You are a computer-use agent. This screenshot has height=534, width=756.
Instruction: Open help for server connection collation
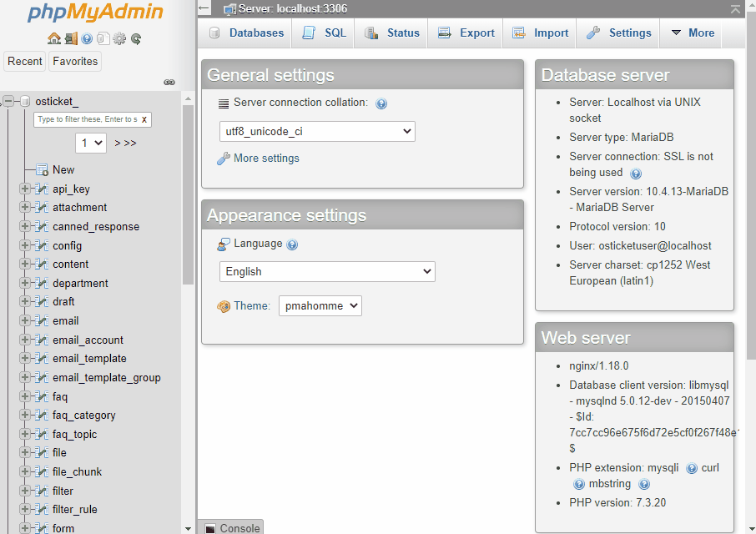coord(381,103)
